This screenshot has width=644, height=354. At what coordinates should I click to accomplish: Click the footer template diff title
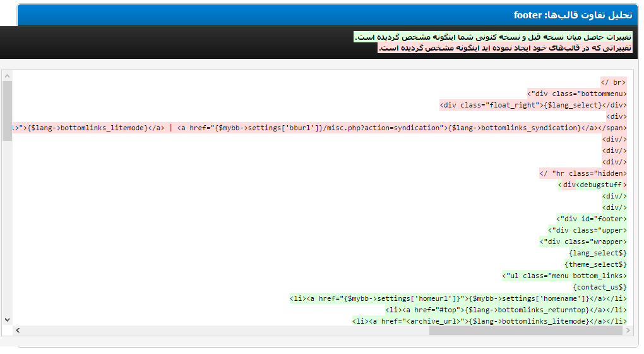pyautogui.click(x=573, y=15)
